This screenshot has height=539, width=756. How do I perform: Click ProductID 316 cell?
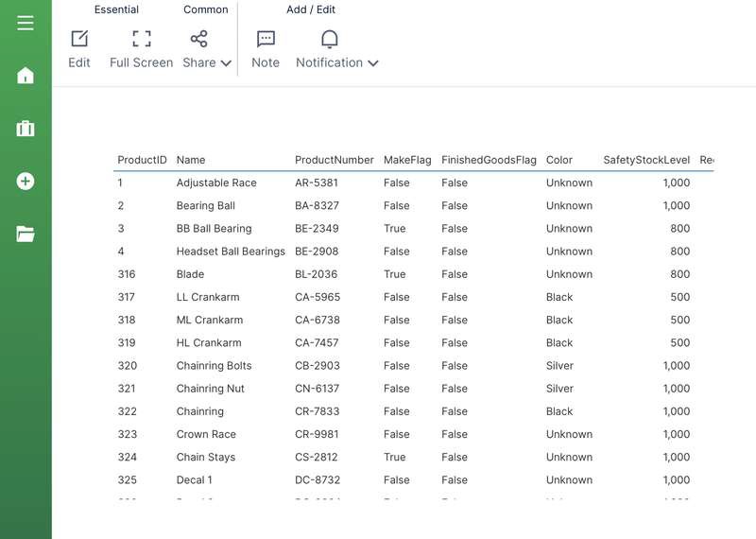[127, 274]
